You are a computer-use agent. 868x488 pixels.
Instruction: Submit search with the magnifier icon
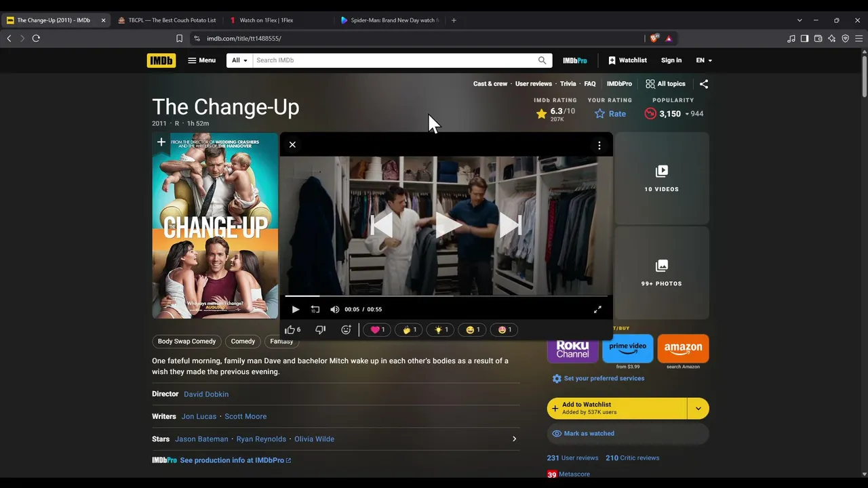coord(542,60)
